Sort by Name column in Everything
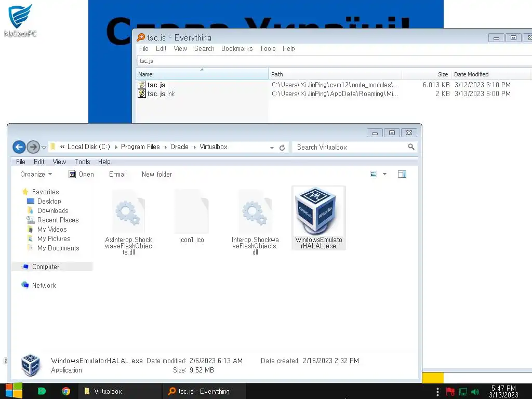532x399 pixels. click(202, 74)
